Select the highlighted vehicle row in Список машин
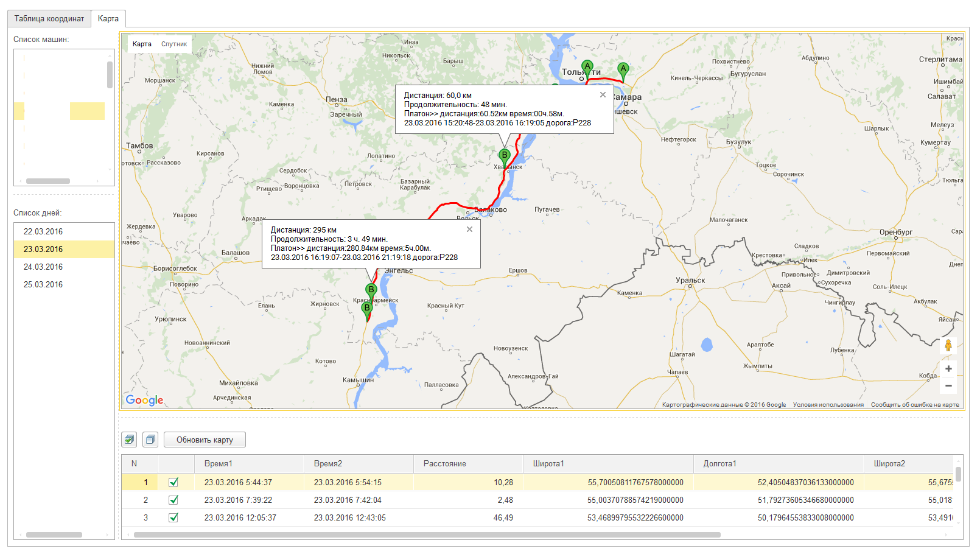This screenshot has height=554, width=980. click(60, 111)
